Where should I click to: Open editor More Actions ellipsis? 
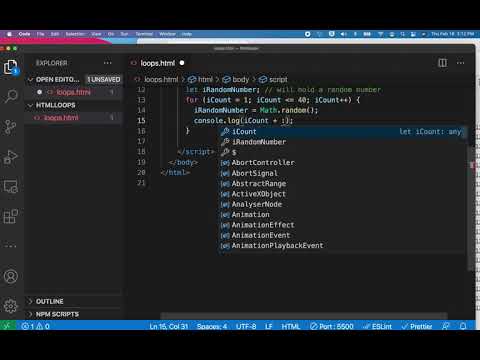(x=461, y=63)
